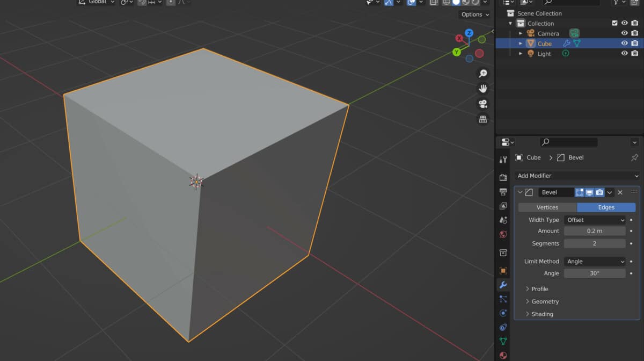Hide the Light in the outliner
The height and width of the screenshot is (361, 644).
click(x=624, y=53)
